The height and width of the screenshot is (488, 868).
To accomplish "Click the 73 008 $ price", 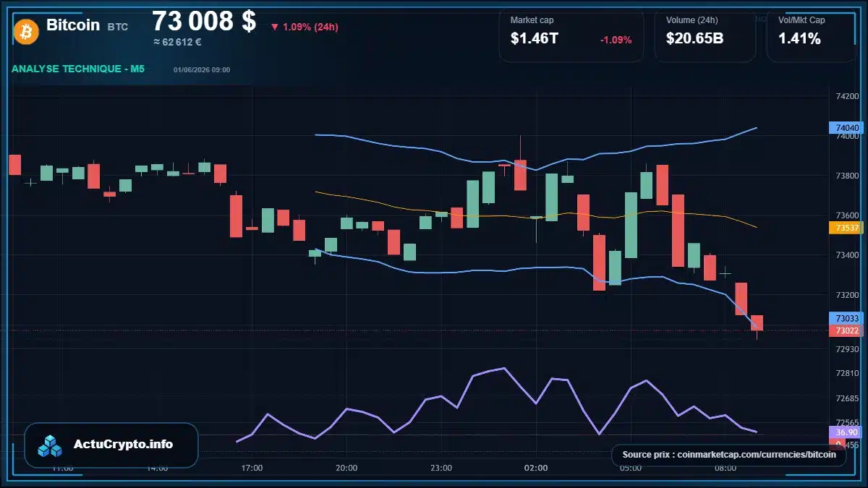I will point(204,21).
